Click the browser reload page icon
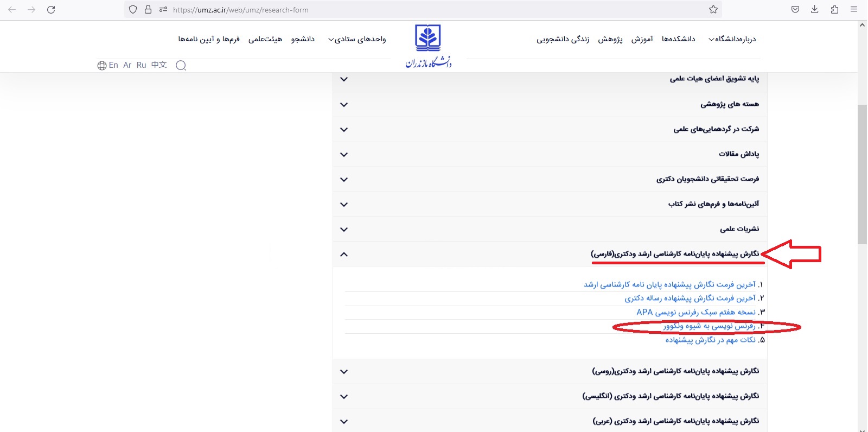868x432 pixels. [x=51, y=10]
